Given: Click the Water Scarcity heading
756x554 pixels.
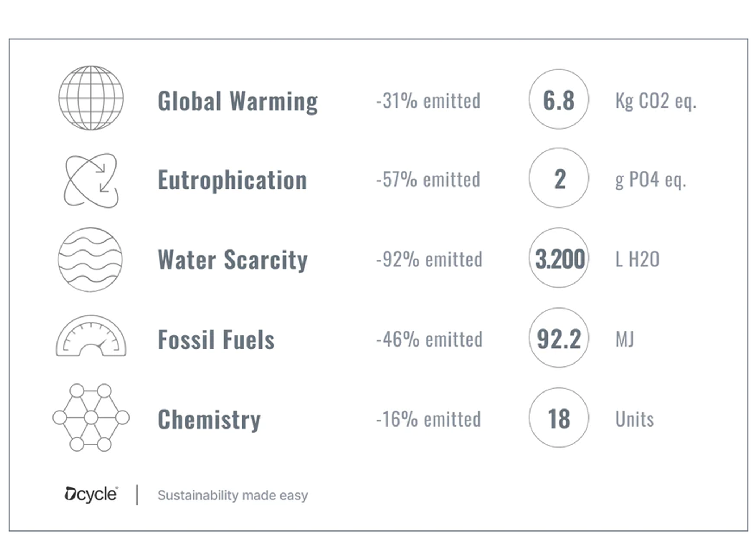Looking at the screenshot, I should click(233, 260).
